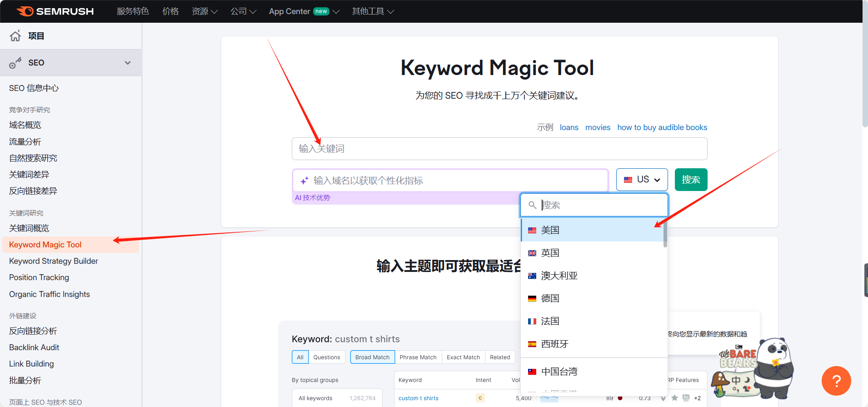Screen dimensions: 868x407
Task: Select Phrase Match filter
Action: click(x=418, y=357)
